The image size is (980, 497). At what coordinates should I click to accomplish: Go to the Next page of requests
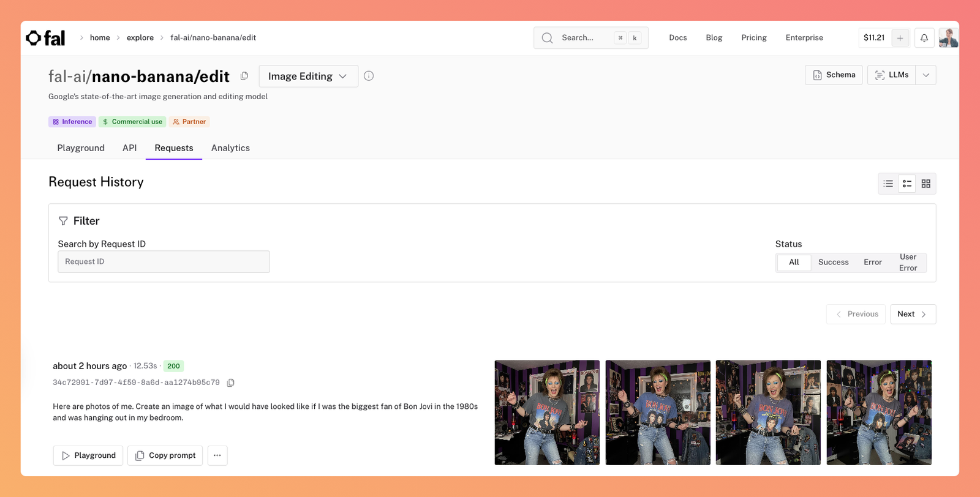pyautogui.click(x=912, y=314)
